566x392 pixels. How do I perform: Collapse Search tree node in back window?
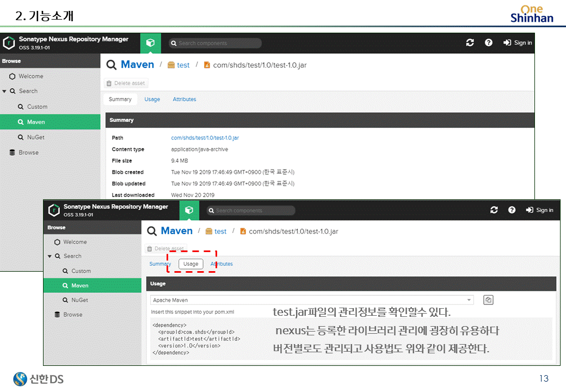pyautogui.click(x=4, y=91)
